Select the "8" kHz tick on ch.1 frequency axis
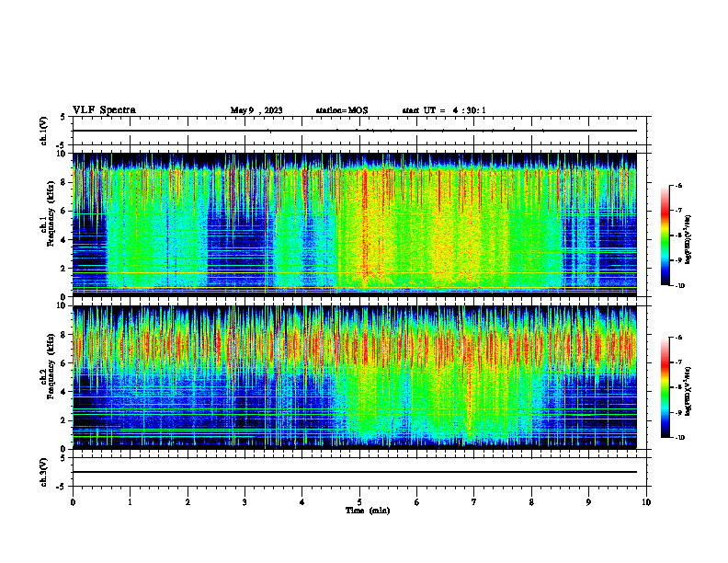 click(x=63, y=182)
